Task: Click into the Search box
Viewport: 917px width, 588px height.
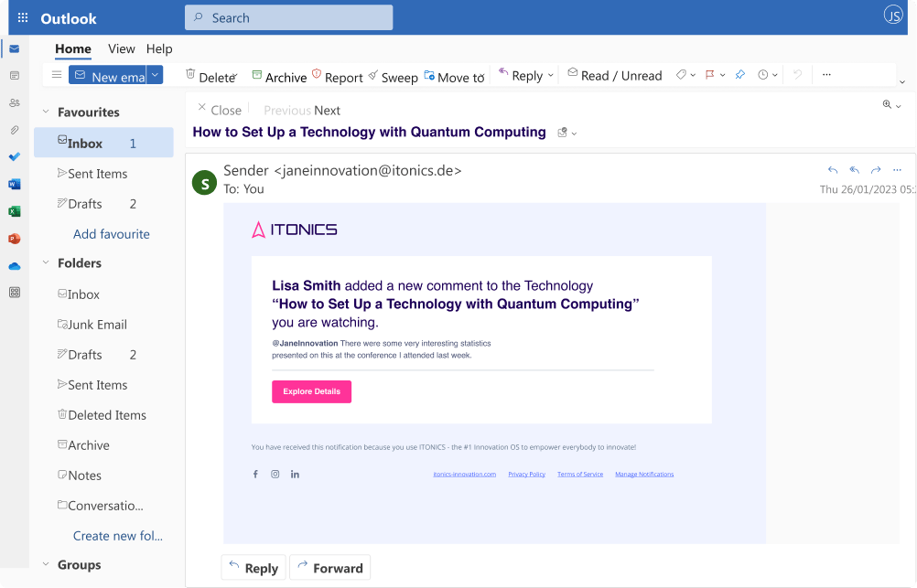Action: pos(289,17)
